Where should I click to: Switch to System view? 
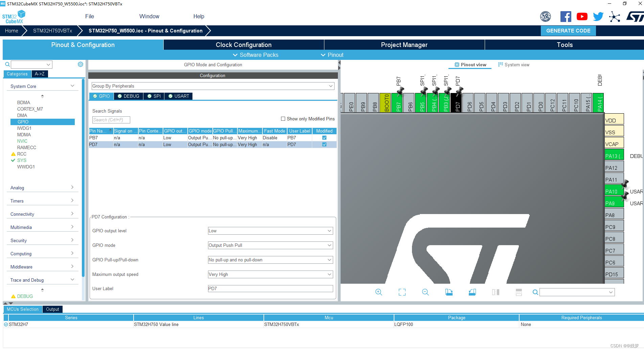pos(514,65)
